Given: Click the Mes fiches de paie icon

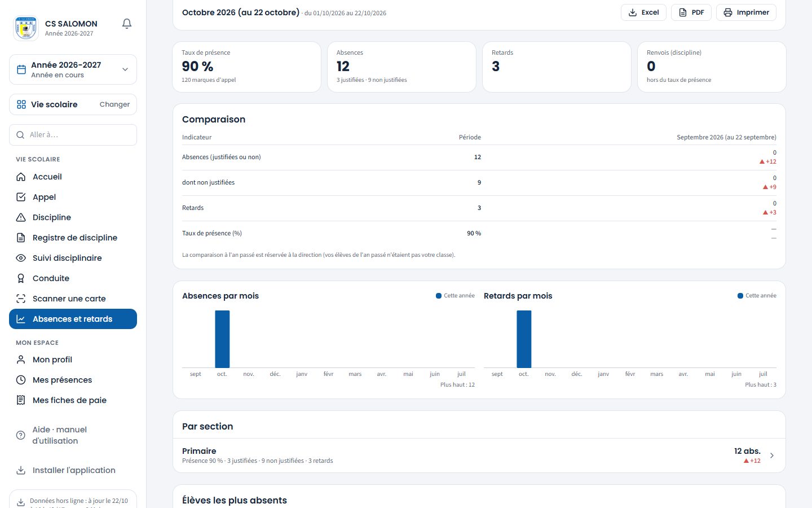Looking at the screenshot, I should tap(21, 400).
